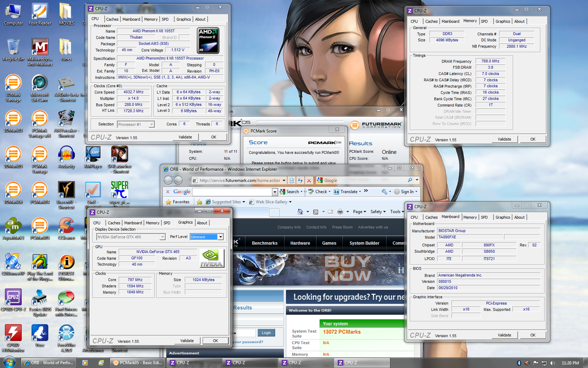588x368 pixels.
Task: Launch SF4Launcher shortcut icon
Action: click(x=120, y=160)
